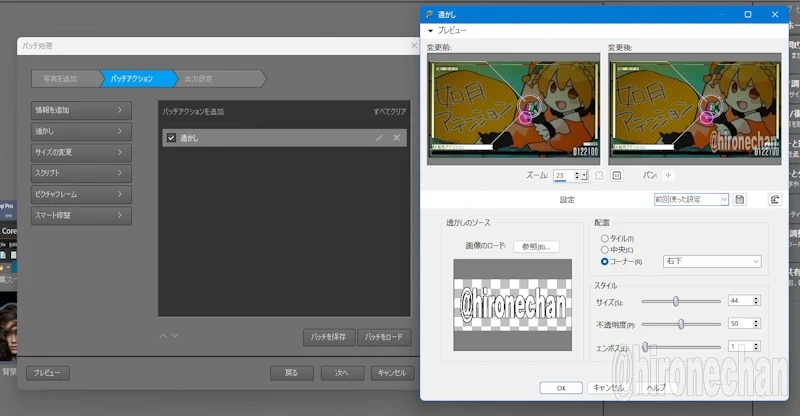Maximize the 透かし dialog window

(x=748, y=14)
